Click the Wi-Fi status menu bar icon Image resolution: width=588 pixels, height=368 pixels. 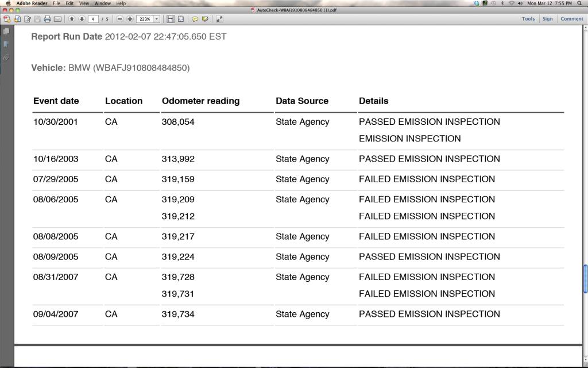[512, 3]
